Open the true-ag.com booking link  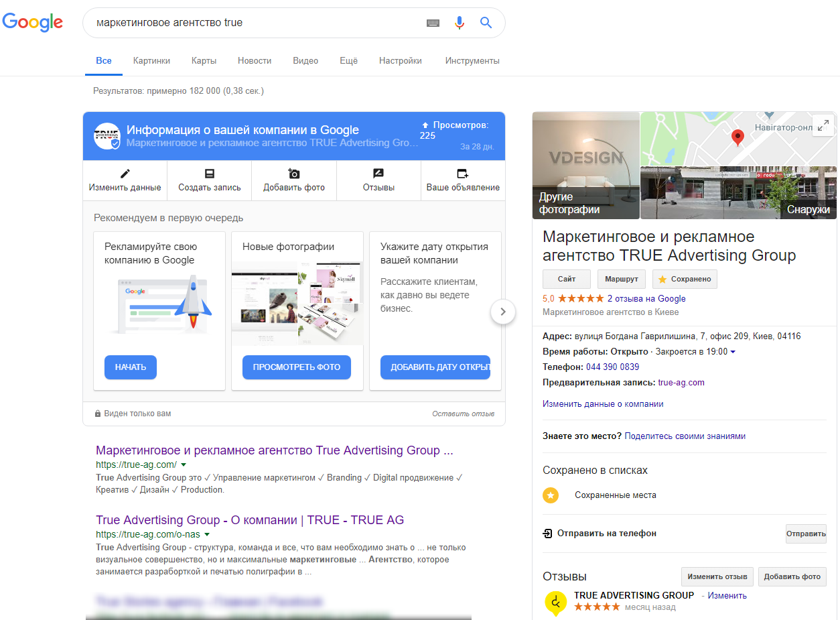coord(681,383)
